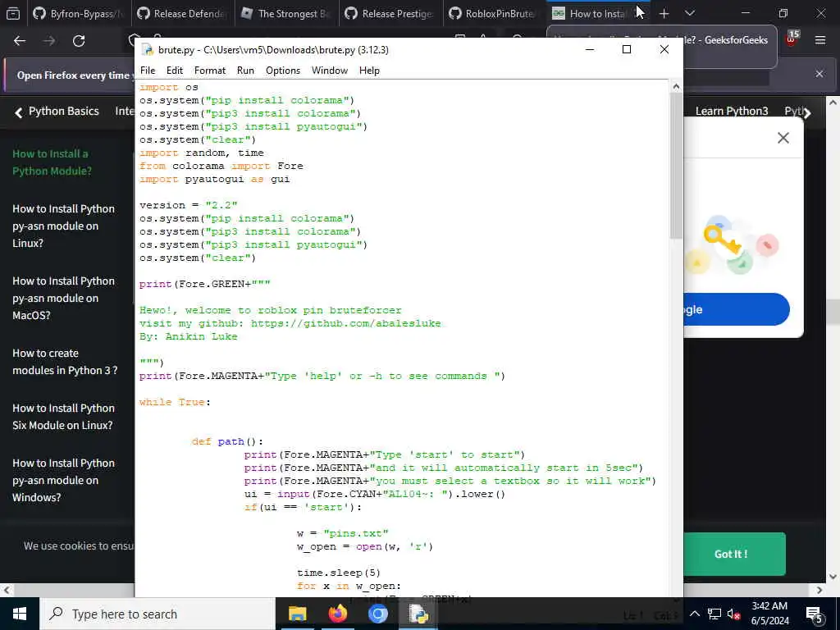Click the taskbar search box
Screen dimensions: 840x630
click(157, 614)
